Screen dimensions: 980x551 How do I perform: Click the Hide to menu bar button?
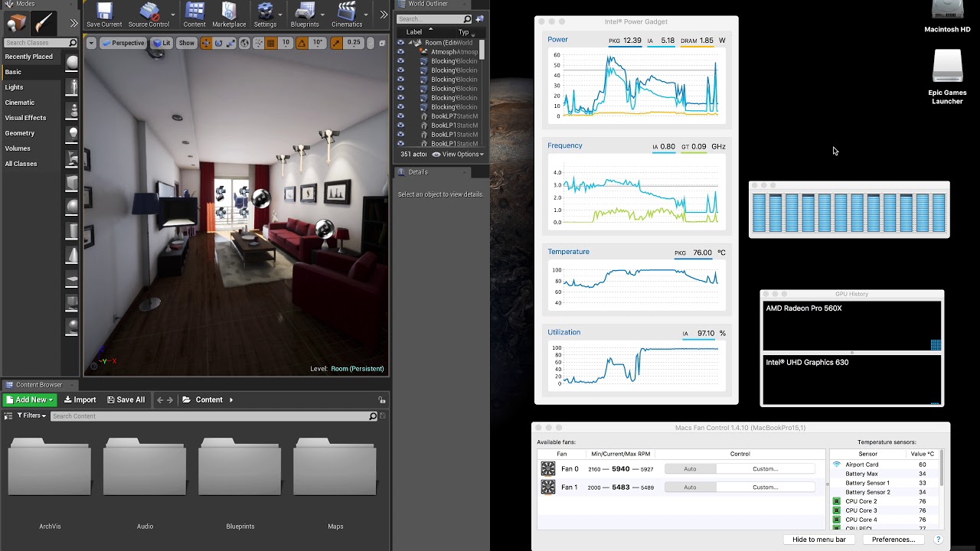tap(819, 540)
